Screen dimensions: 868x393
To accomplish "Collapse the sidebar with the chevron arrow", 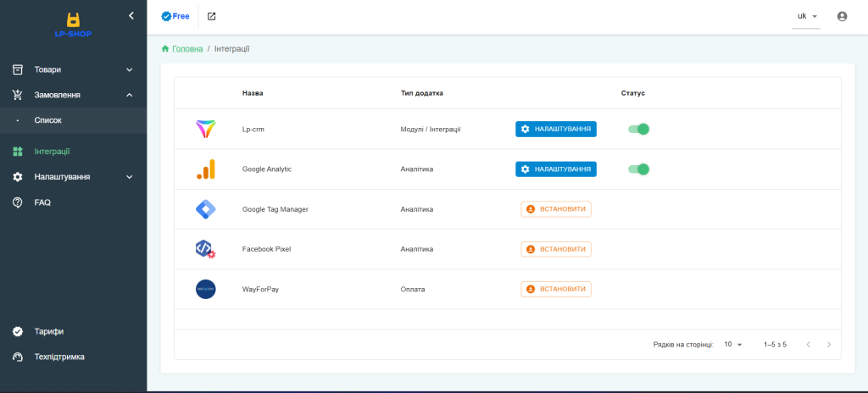I will coord(131,15).
